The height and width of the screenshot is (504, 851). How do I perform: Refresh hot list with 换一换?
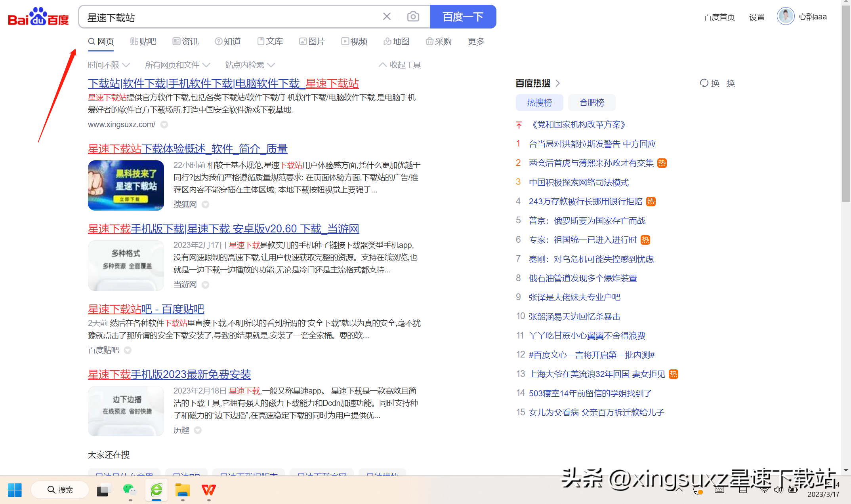[x=717, y=83]
